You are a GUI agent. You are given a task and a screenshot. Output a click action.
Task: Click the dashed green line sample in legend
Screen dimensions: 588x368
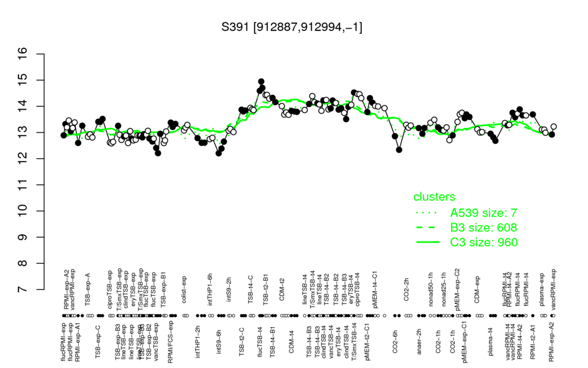pyautogui.click(x=427, y=228)
